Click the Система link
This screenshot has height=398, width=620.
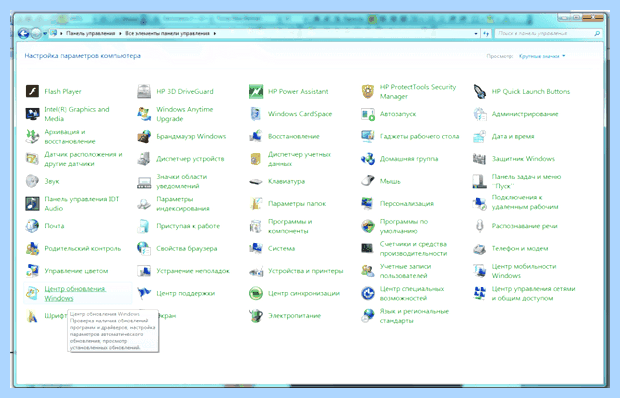(282, 249)
